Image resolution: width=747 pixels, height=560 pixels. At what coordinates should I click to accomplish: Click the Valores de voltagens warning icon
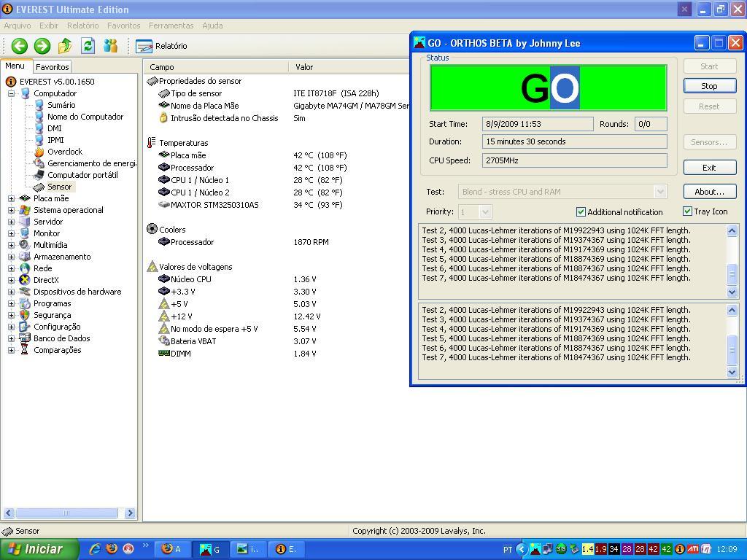(152, 267)
